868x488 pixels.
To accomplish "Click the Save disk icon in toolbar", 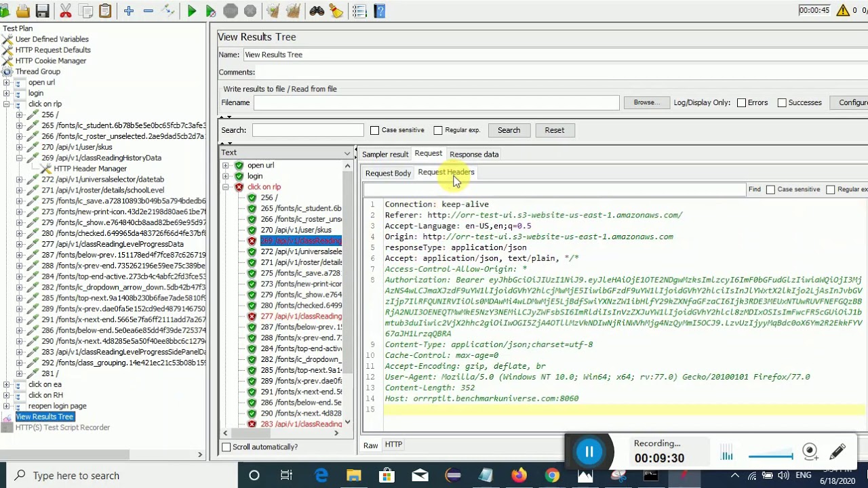I will pos(42,11).
